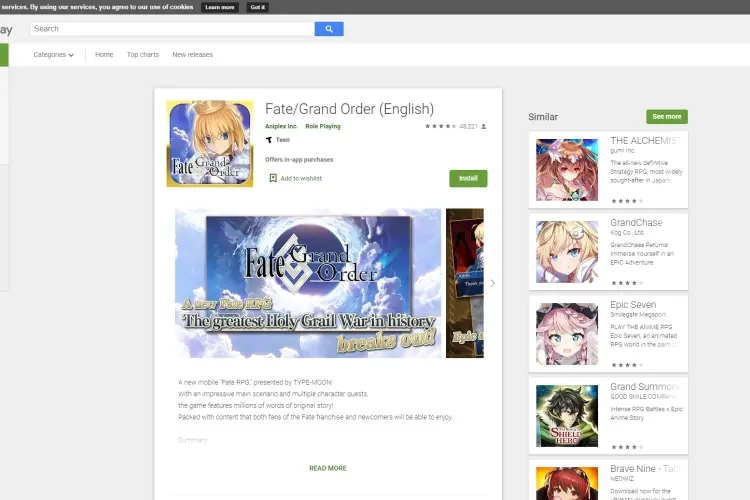Go to the Home tab
The width and height of the screenshot is (750, 500).
(x=104, y=55)
